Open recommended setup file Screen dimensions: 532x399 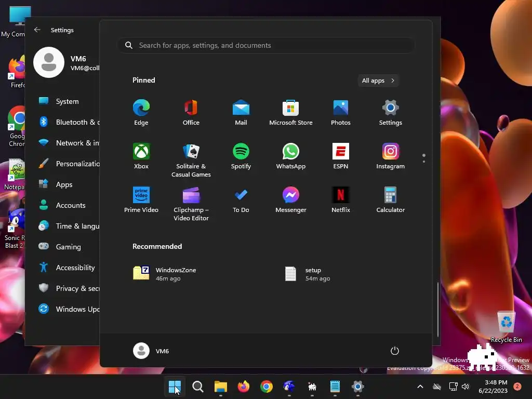click(307, 274)
